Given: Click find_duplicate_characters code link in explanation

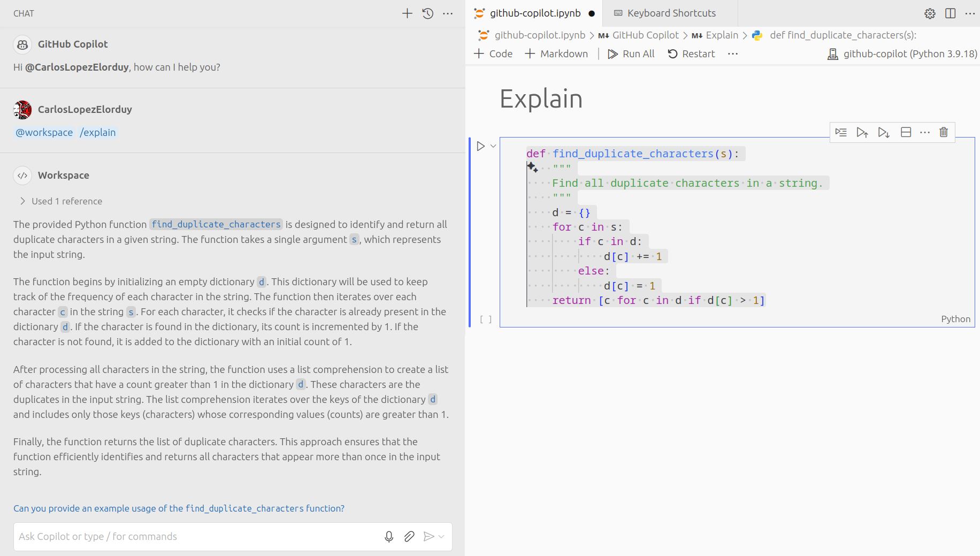Looking at the screenshot, I should click(x=216, y=224).
